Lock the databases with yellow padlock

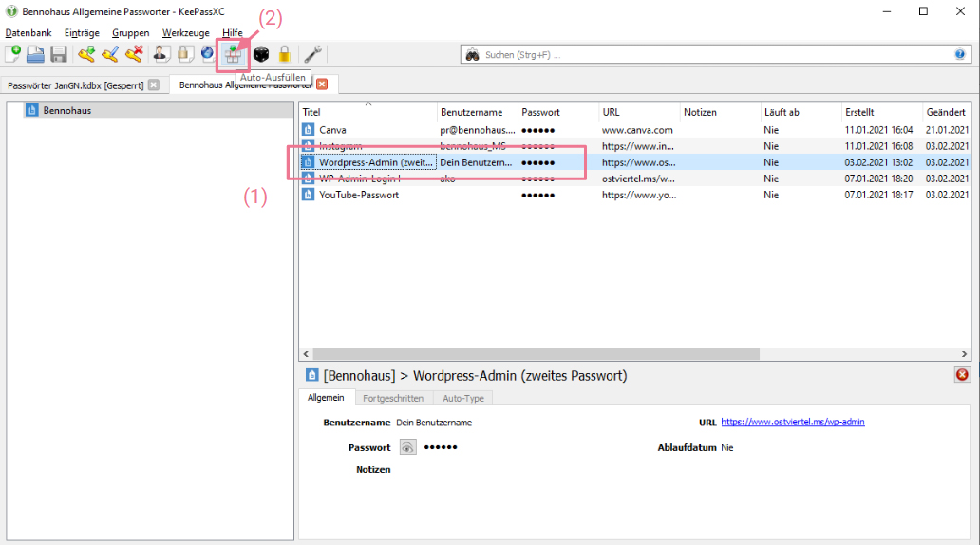point(284,54)
